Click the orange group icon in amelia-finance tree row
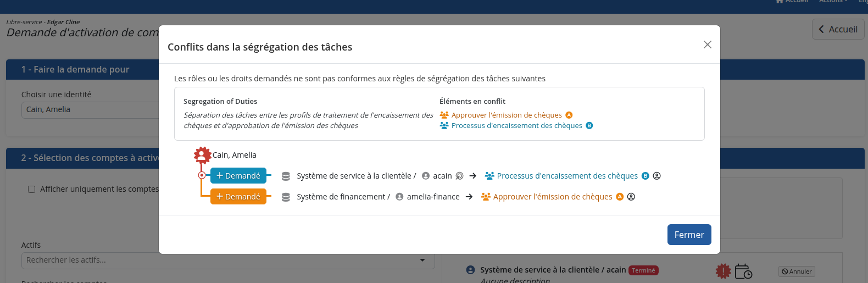The height and width of the screenshot is (283, 868). click(x=486, y=197)
